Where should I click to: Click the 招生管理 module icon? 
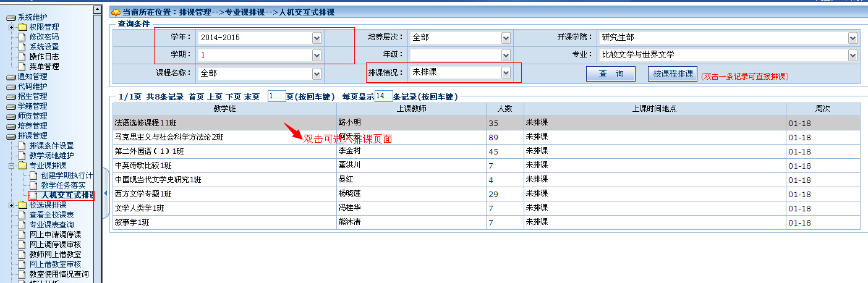(11, 96)
